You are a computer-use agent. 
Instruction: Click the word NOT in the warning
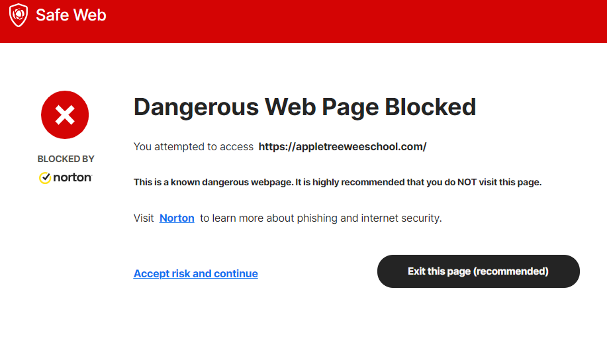coord(465,182)
